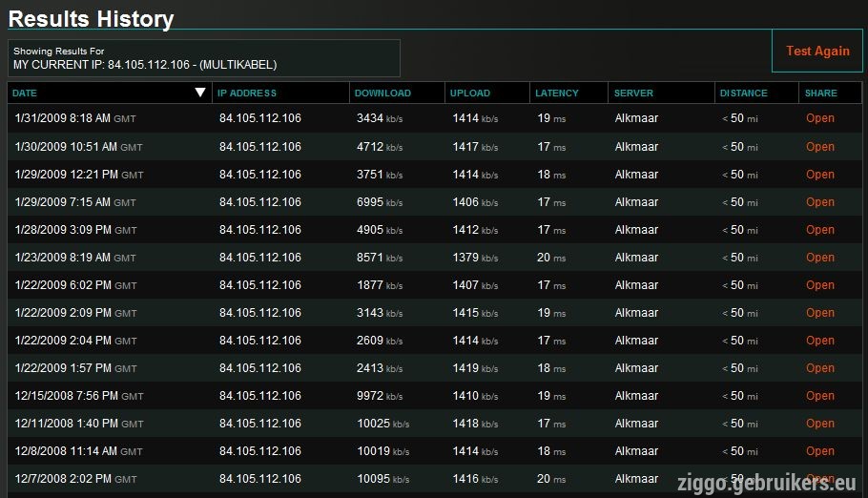
Task: Open share link for 1/29/2009 12:21 PM result
Action: coord(820,175)
